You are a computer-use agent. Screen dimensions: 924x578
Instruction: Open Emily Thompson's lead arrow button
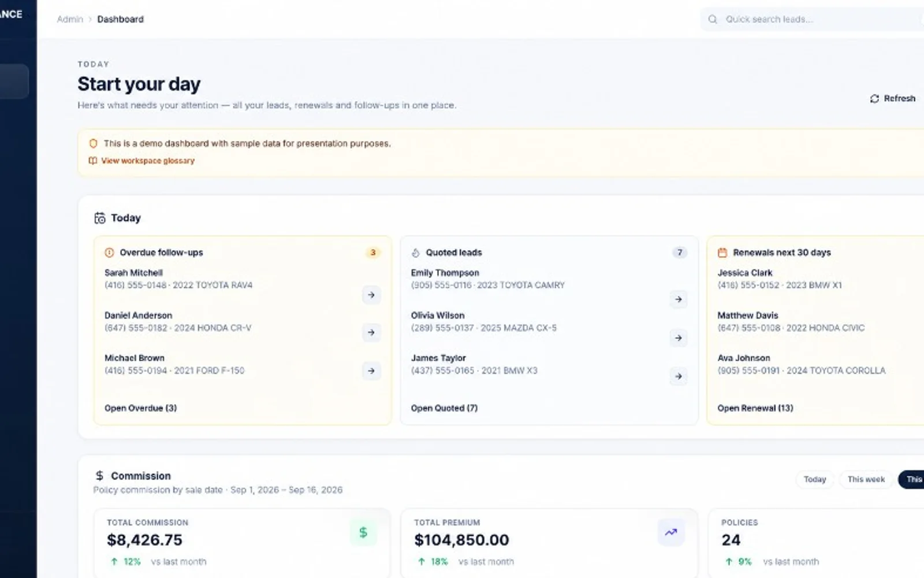pyautogui.click(x=679, y=299)
